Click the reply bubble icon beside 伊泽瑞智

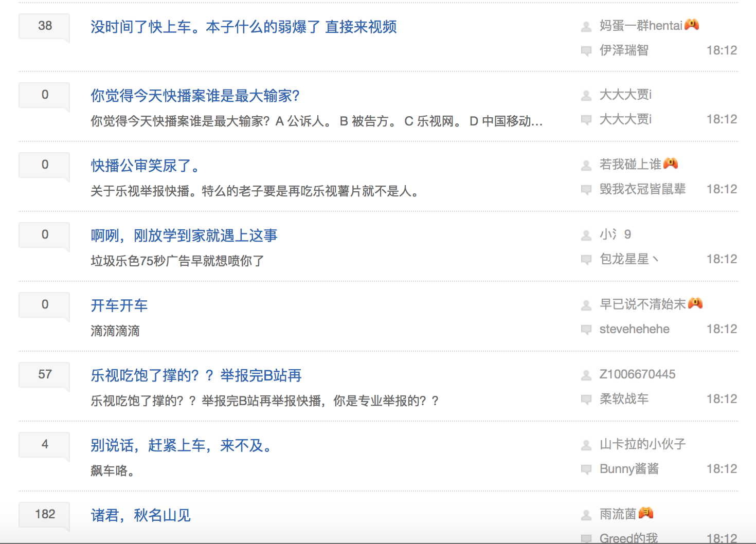586,51
